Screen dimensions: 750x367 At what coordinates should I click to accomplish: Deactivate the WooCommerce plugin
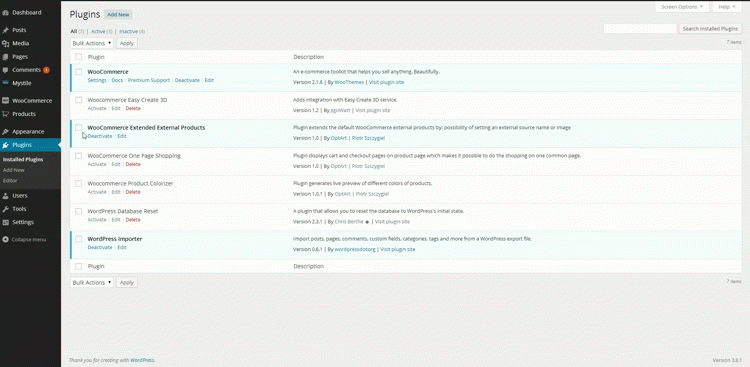point(187,80)
